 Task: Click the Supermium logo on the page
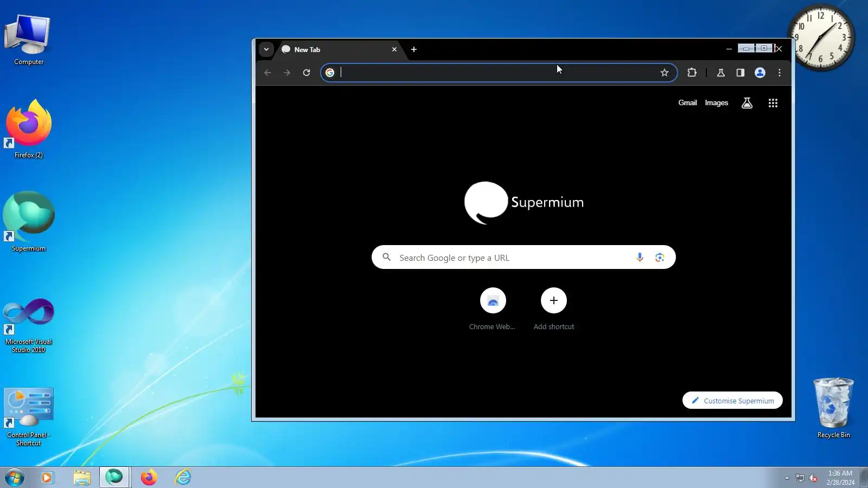click(x=524, y=203)
